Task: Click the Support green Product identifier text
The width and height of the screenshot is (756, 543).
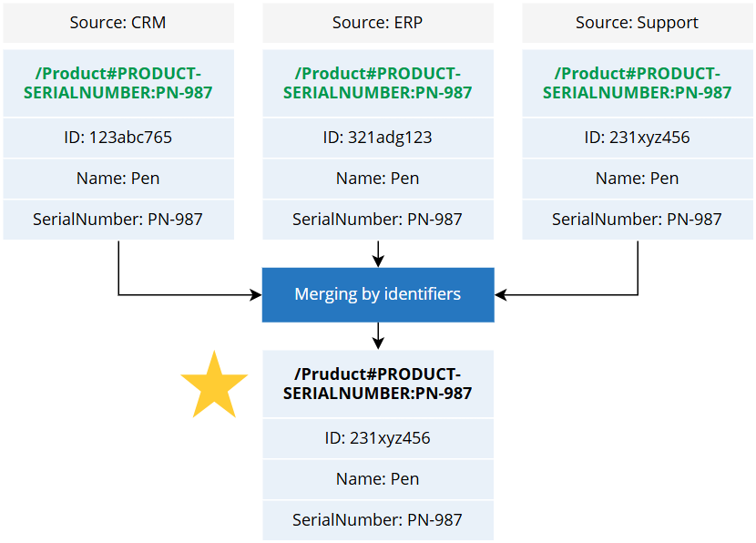Action: 638,83
